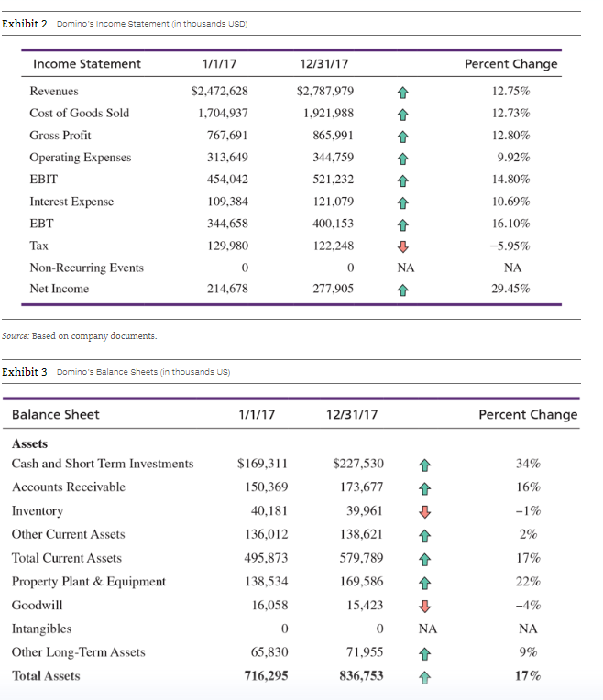
Task: Select the Balance Sheet column header
Action: pyautogui.click(x=55, y=415)
